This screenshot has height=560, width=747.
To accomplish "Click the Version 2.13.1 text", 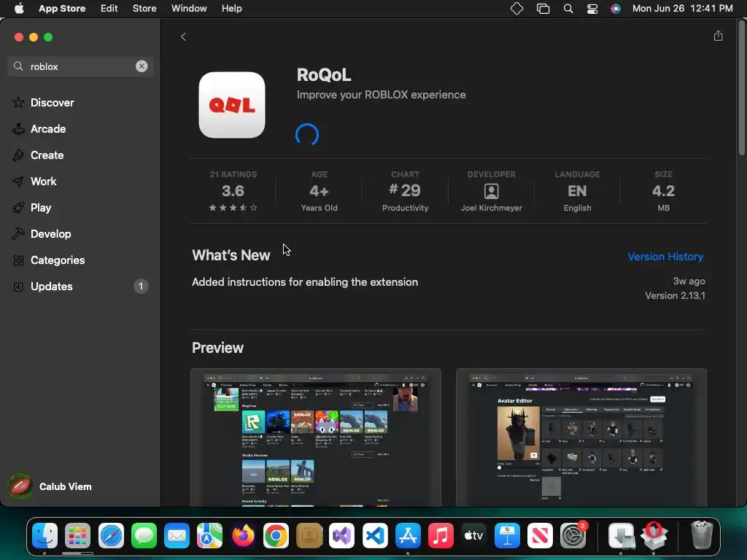I will [675, 296].
